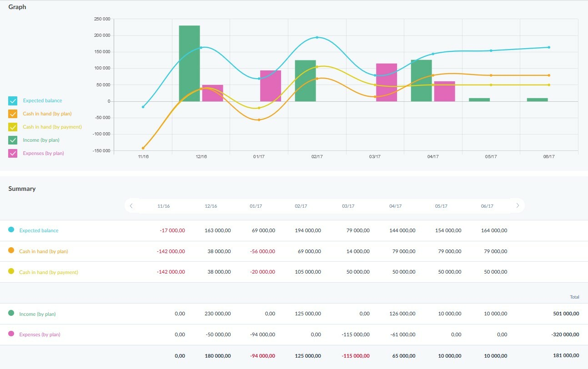588x369 pixels.
Task: Click the pink Expenses (by plan) row dot
Action: point(11,334)
